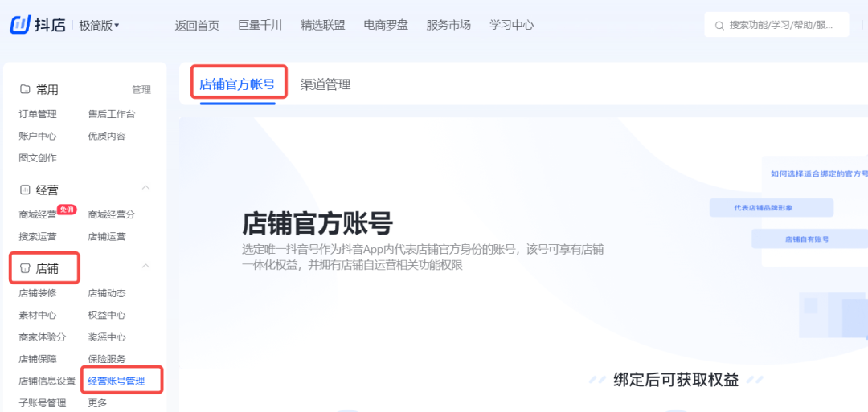Collapse the 经营 section chevron
The height and width of the screenshot is (412, 868).
[x=145, y=188]
